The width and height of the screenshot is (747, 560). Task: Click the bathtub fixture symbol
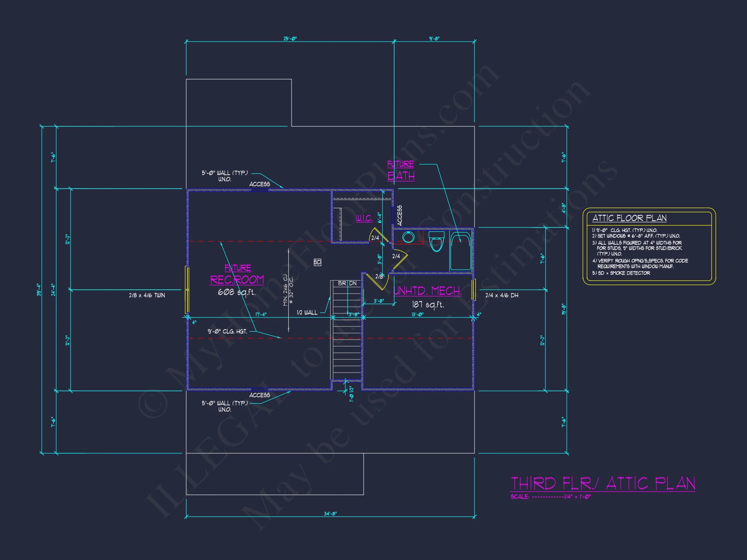461,251
